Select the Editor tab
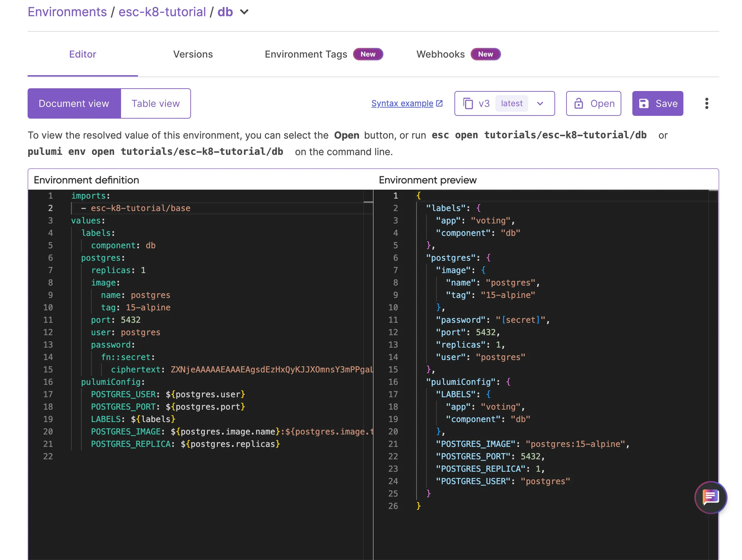The width and height of the screenshot is (742, 560). click(x=82, y=54)
